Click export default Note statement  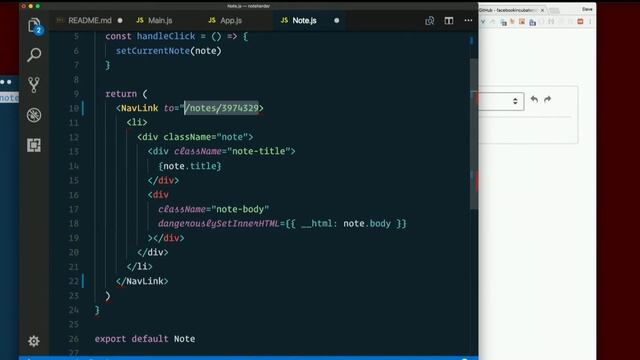coord(145,339)
